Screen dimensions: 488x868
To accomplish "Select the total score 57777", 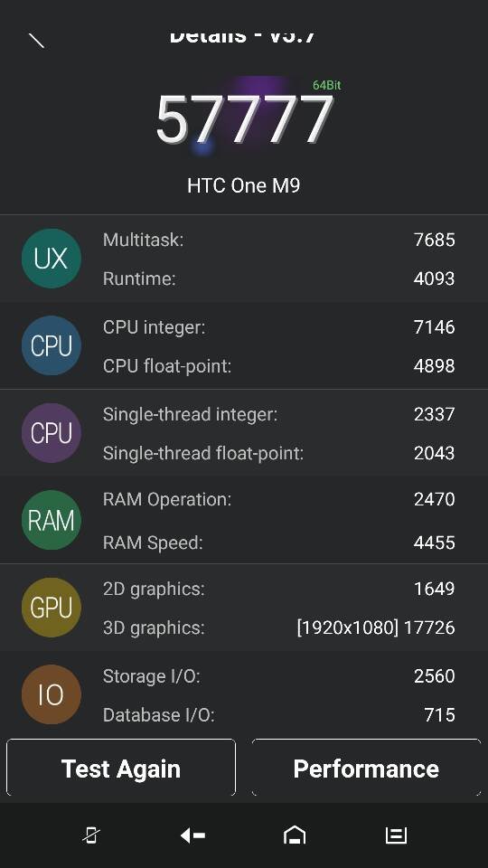I will 244,119.
